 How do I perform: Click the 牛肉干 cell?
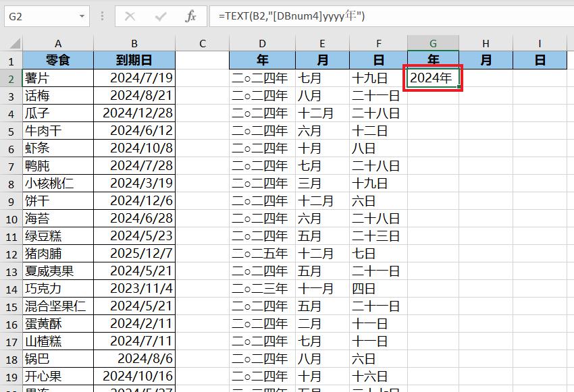click(58, 130)
